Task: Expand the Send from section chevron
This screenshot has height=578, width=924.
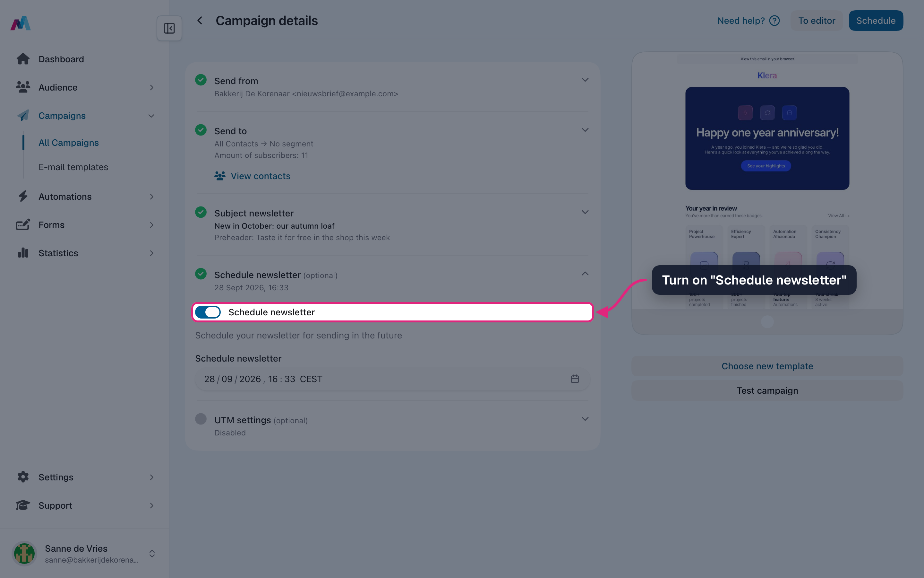Action: (585, 80)
